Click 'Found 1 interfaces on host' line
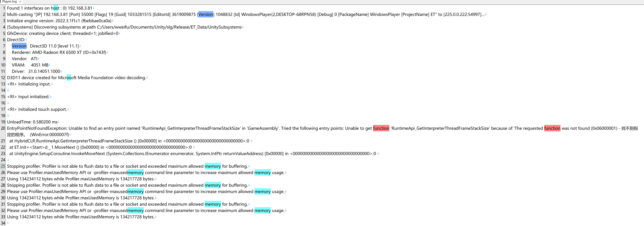 pyautogui.click(x=49, y=8)
